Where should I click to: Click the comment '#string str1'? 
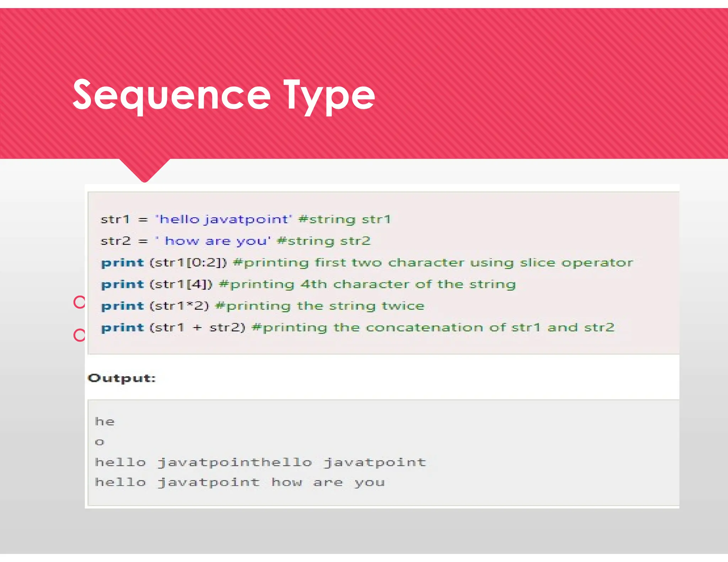[344, 220]
